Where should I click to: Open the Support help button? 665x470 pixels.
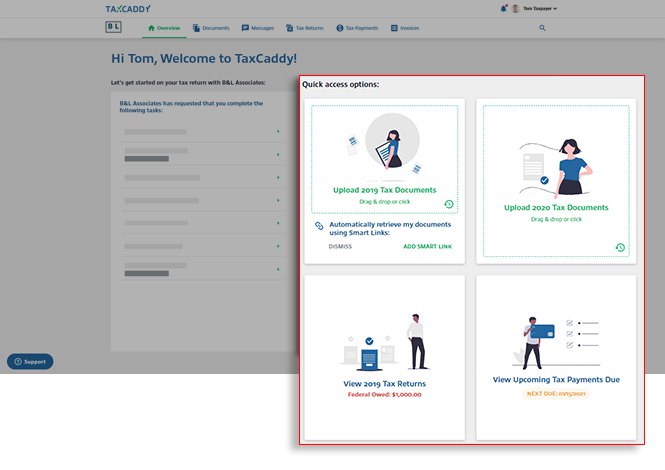click(30, 361)
